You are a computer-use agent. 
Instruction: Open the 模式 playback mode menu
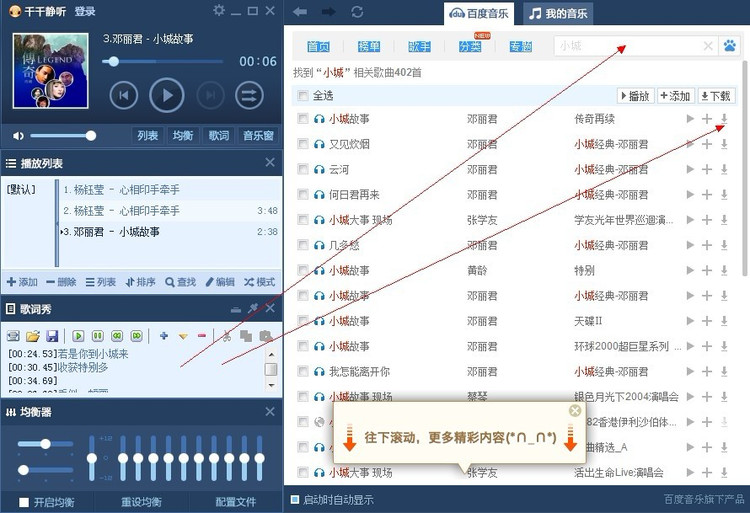(x=259, y=282)
